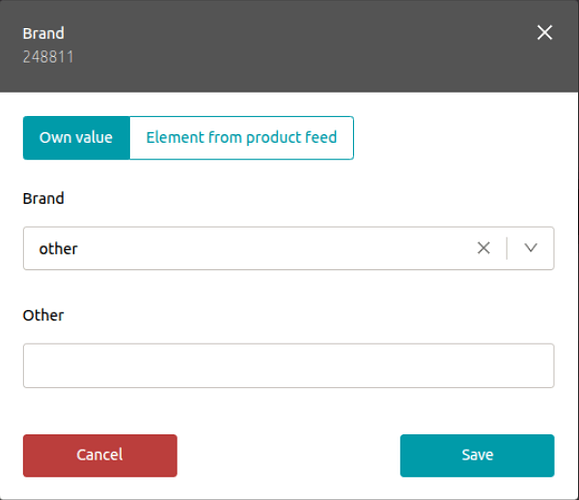Cancel the brand changes
The image size is (579, 500).
point(100,455)
